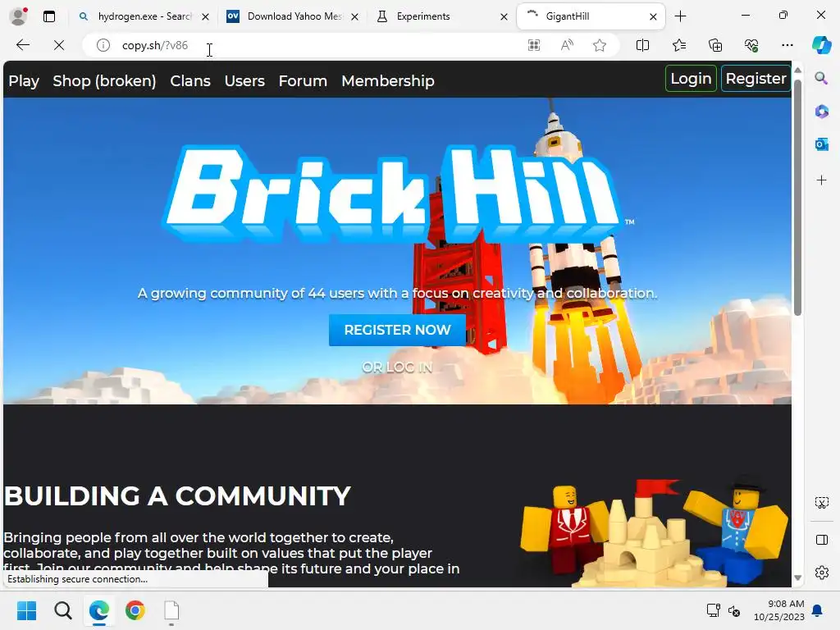The height and width of the screenshot is (630, 840).
Task: Open Membership page
Action: [x=388, y=81]
